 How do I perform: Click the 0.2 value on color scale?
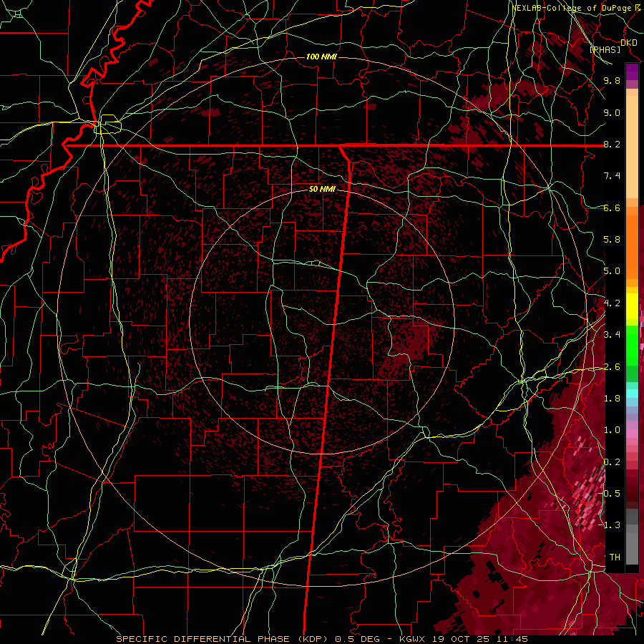612,462
